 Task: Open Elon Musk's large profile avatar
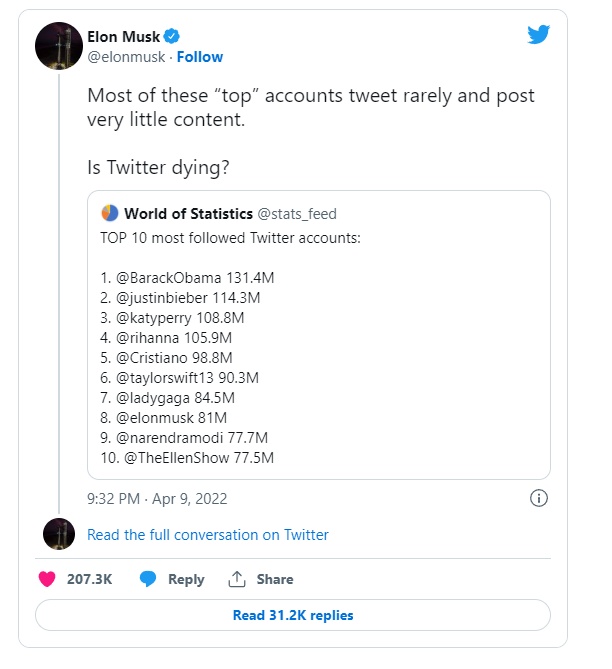coord(59,46)
